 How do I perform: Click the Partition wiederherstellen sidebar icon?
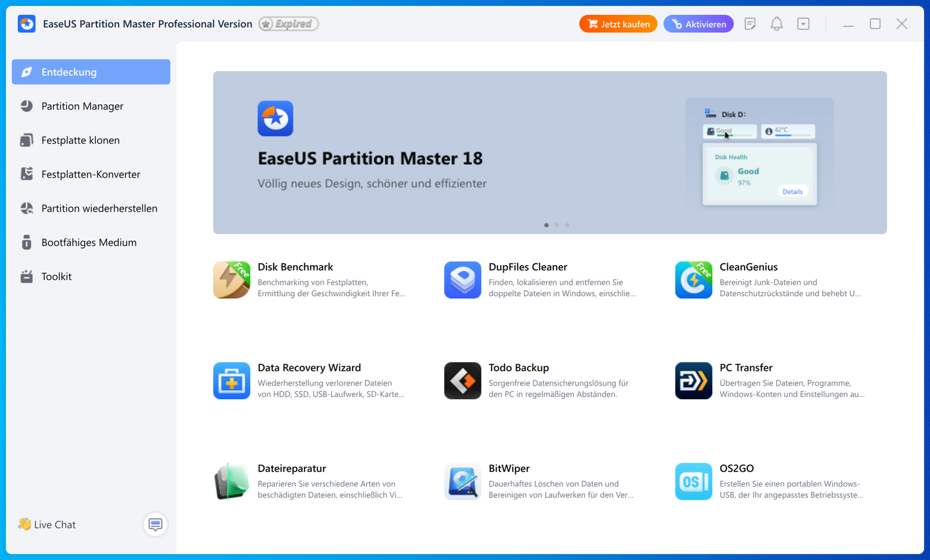(26, 209)
